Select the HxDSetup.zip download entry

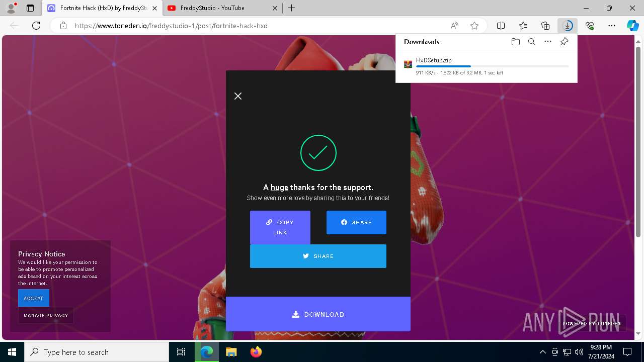487,66
